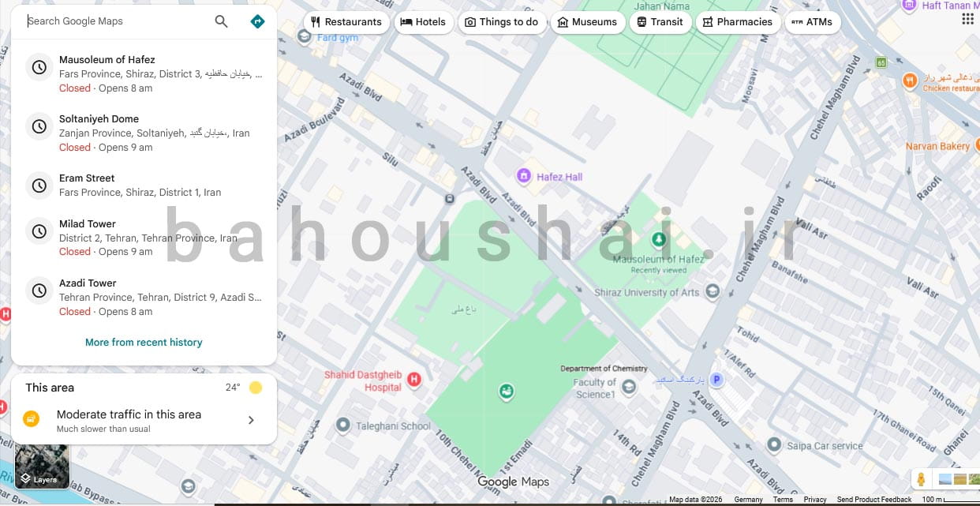Select the Pharmacies category chip
Image resolution: width=980 pixels, height=506 pixels.
(x=738, y=22)
